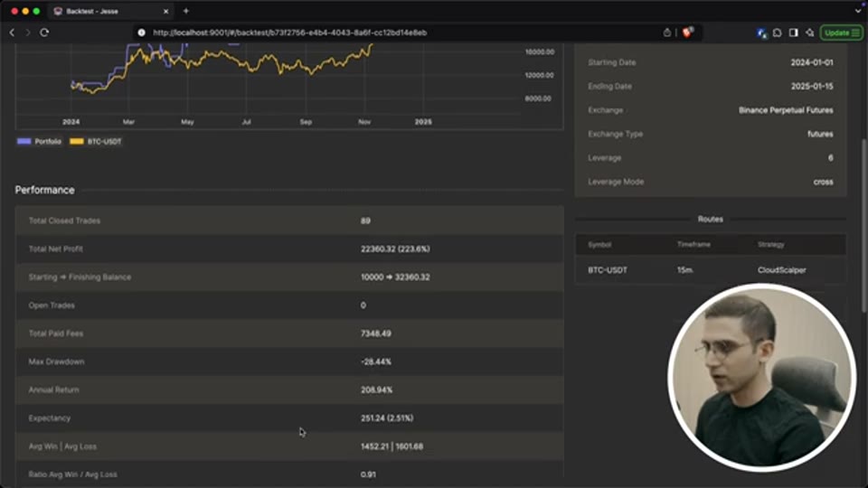Click the Performance section heading
The height and width of the screenshot is (488, 868).
[x=45, y=190]
